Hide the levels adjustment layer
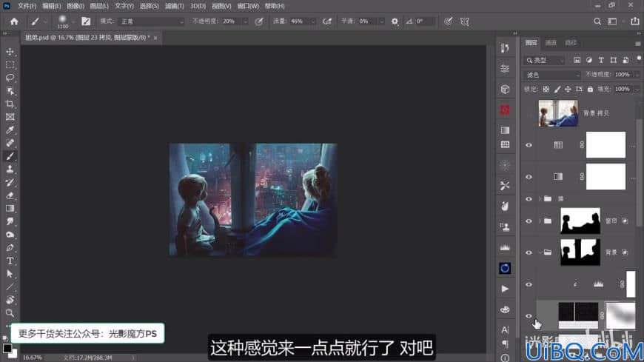This screenshot has height=362, width=644. [529, 284]
